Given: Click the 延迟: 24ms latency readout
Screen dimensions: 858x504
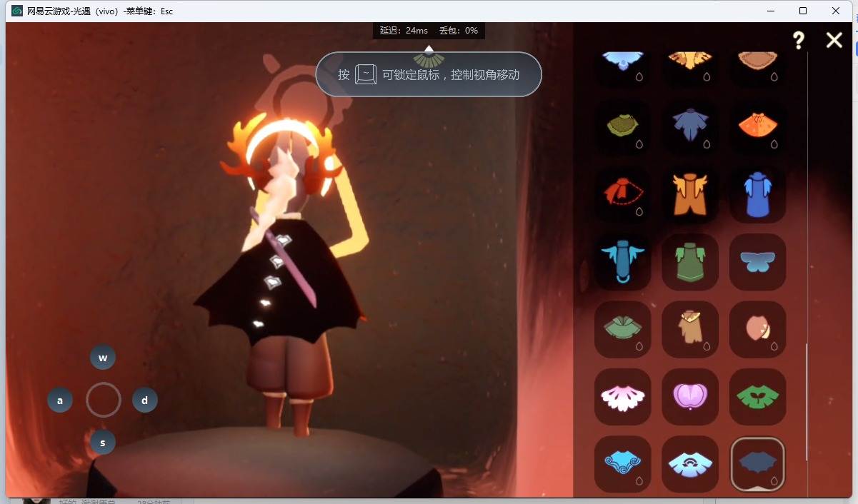Looking at the screenshot, I should pos(404,31).
